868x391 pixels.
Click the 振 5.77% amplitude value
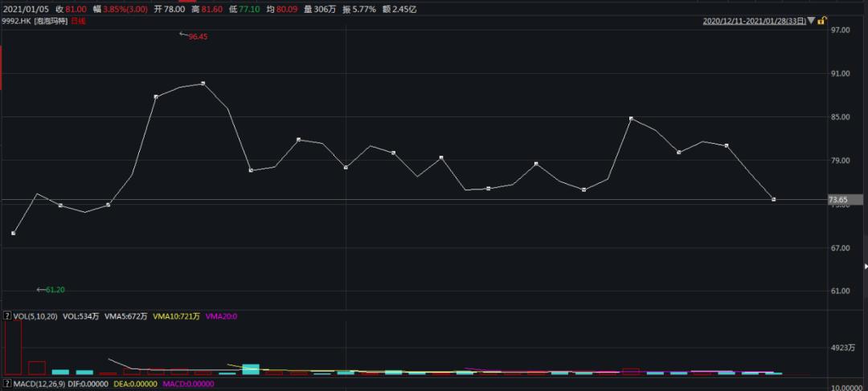click(359, 9)
